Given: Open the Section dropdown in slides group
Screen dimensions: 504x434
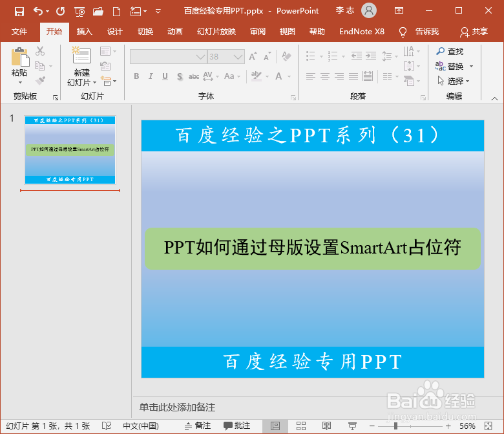Looking at the screenshot, I should (x=109, y=81).
